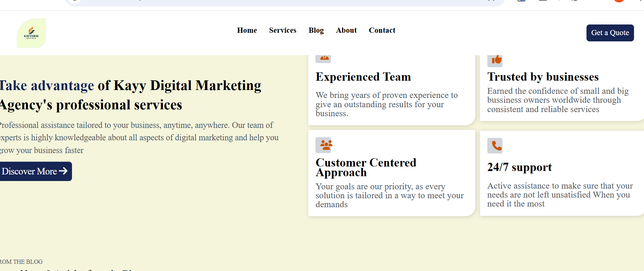This screenshot has width=644, height=271.
Task: Select Contact in the navigation bar
Action: 382,30
